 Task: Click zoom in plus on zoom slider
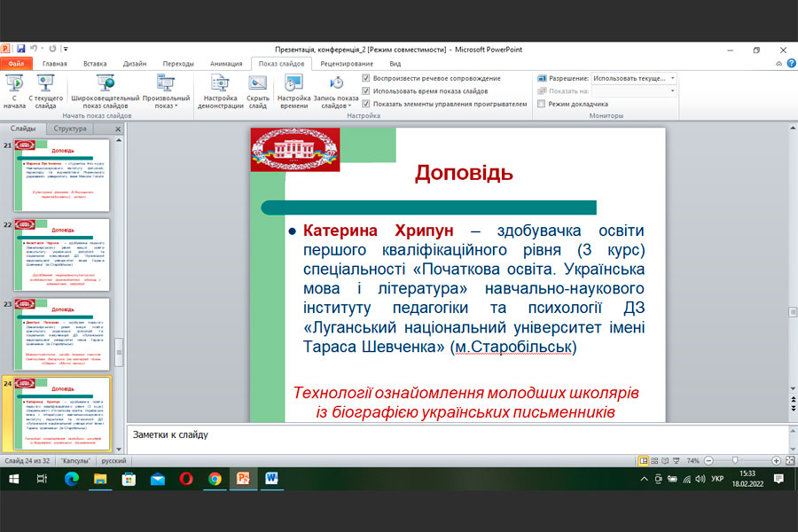click(x=777, y=461)
